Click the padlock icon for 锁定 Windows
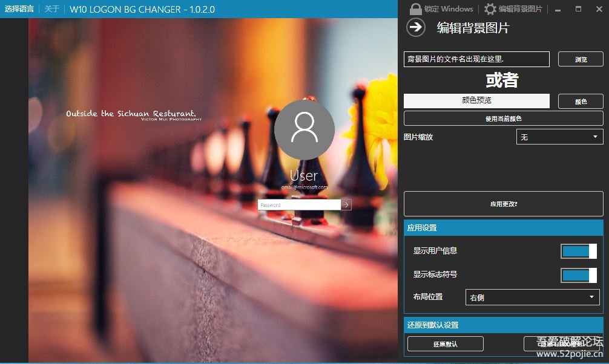Viewport: 609px width, 364px height. (x=415, y=8)
